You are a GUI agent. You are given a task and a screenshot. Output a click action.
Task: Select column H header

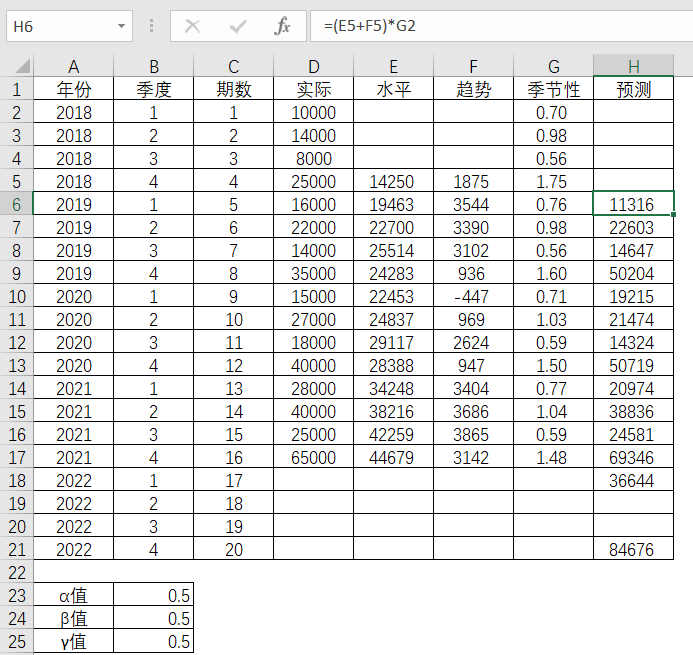click(633, 67)
